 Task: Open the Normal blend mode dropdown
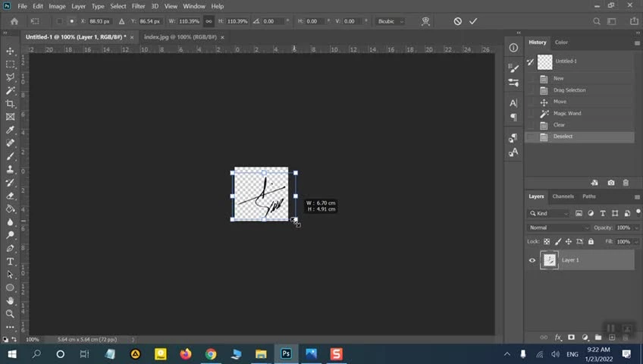point(559,227)
